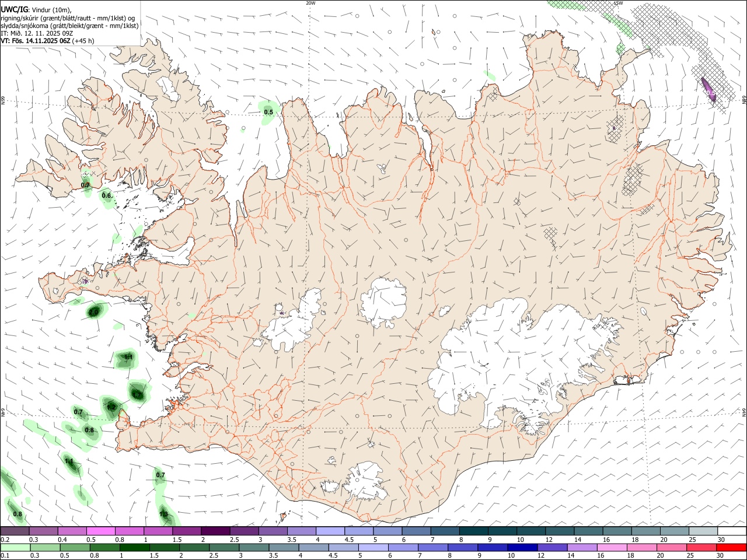This screenshot has height=560, width=747.
Task: Click the "slydda/snjókoma" legend description line
Action: click(x=69, y=26)
